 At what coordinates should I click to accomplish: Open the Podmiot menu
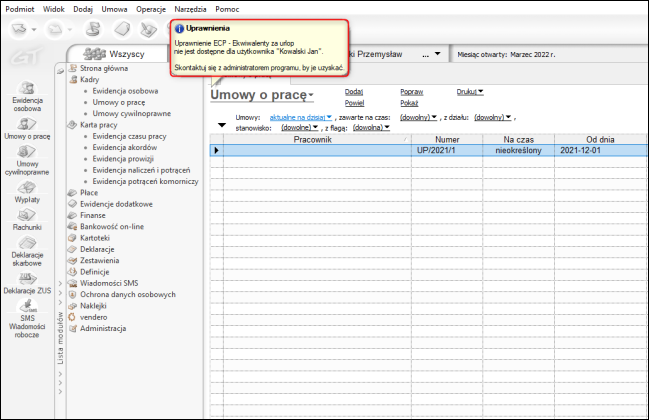19,9
